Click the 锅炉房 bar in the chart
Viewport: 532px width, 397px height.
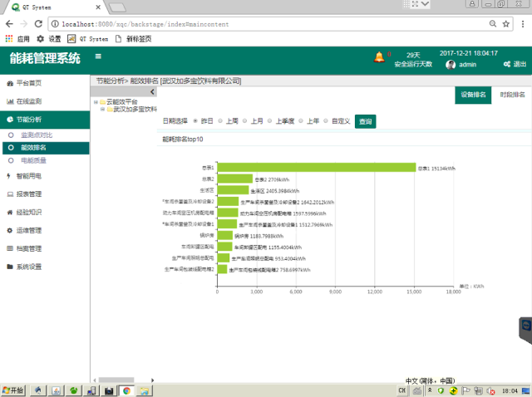point(225,235)
